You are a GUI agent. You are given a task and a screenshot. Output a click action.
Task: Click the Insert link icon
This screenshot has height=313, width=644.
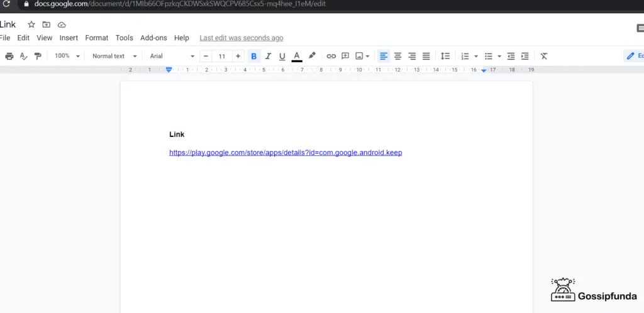point(331,56)
